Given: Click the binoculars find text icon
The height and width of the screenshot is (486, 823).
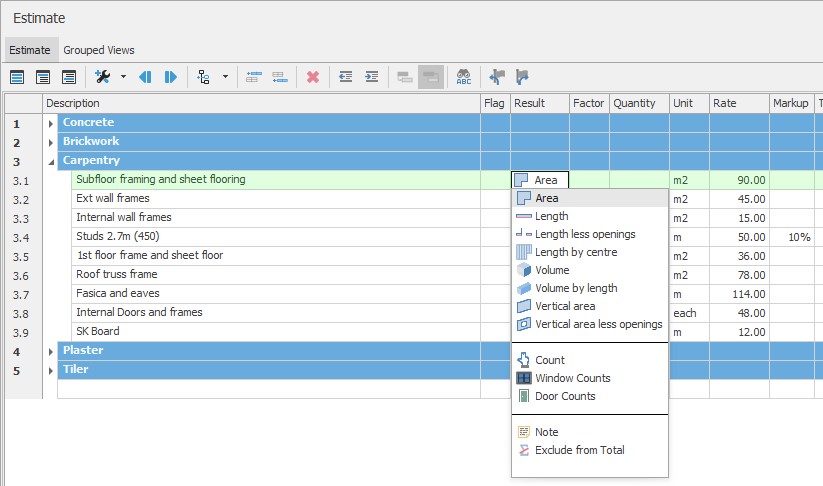Looking at the screenshot, I should 463,77.
